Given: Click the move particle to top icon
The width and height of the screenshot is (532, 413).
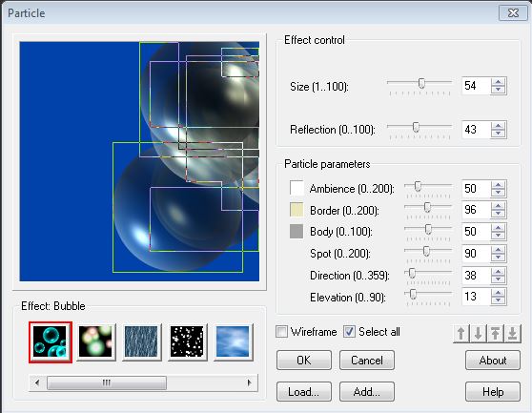Looking at the screenshot, I should (496, 333).
